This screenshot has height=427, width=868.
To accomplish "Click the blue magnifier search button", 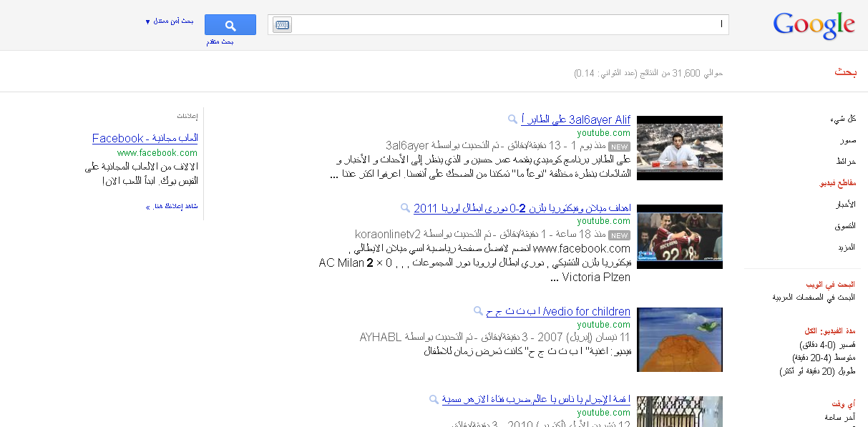I will click(x=230, y=25).
